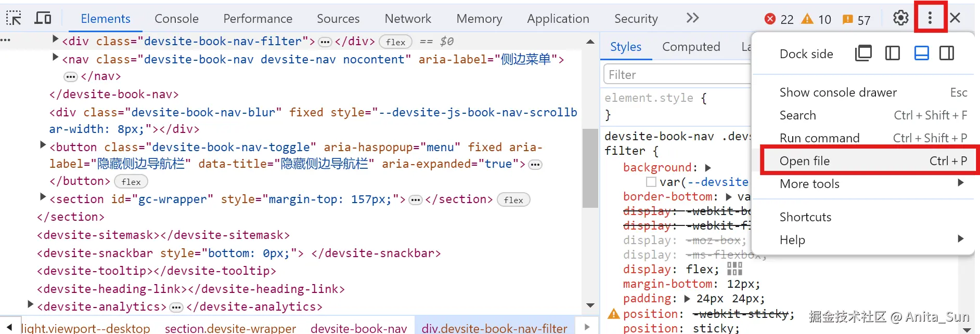Toggle the device toolbar icon

pos(43,18)
